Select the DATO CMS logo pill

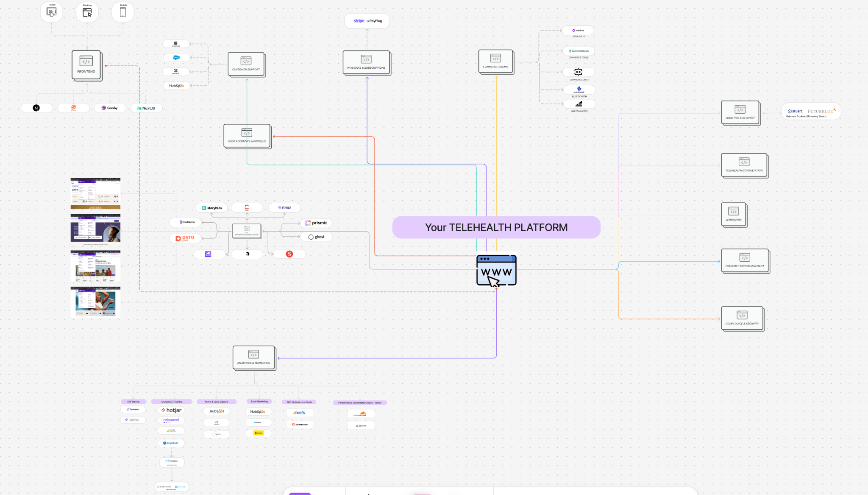coord(185,238)
